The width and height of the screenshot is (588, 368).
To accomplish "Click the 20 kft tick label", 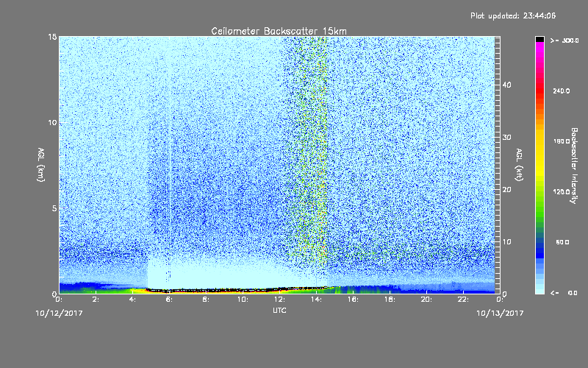I will click(x=506, y=190).
